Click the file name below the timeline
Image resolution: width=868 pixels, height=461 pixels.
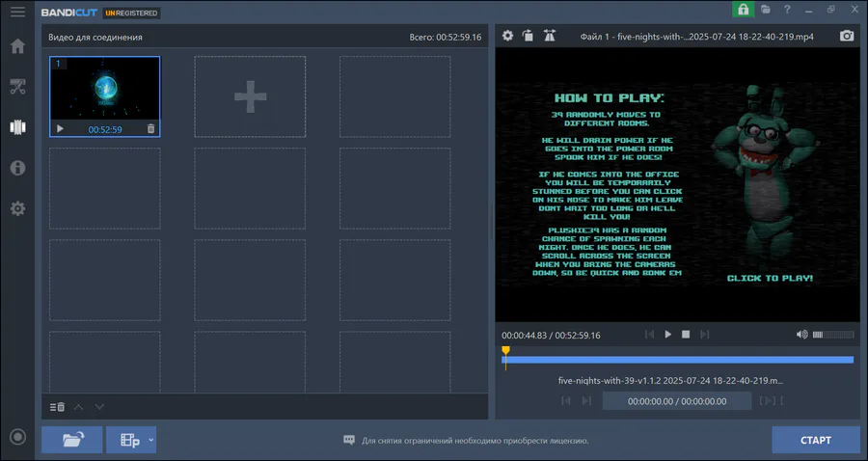tap(671, 381)
